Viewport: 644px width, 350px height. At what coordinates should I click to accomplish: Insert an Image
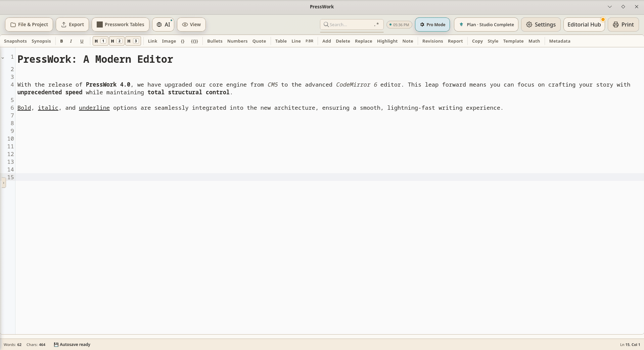[169, 41]
